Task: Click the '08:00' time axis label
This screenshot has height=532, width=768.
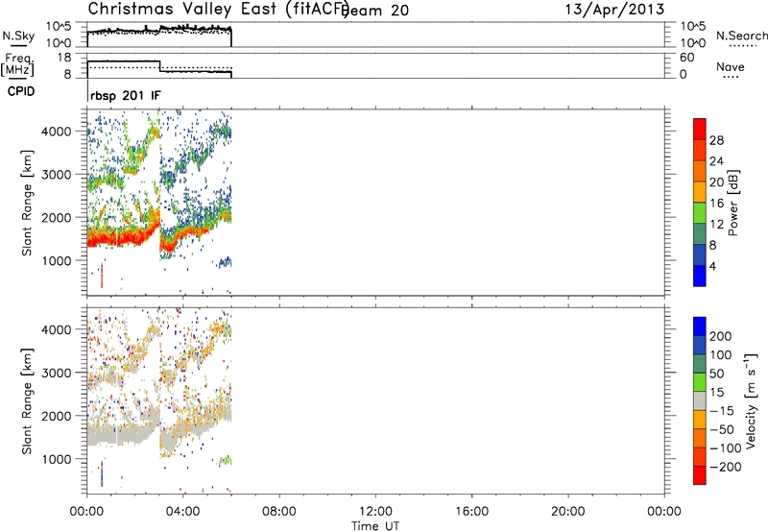Action: (x=279, y=512)
